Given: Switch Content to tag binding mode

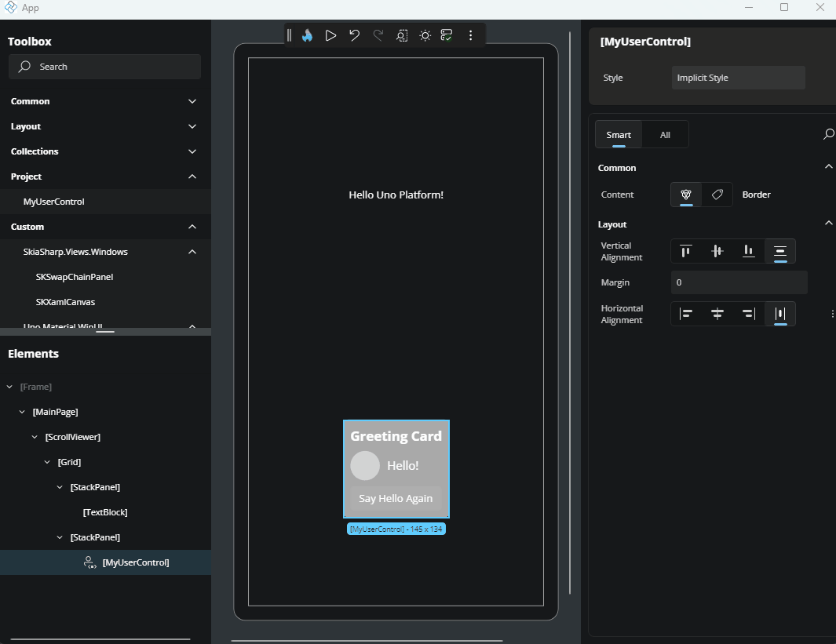Looking at the screenshot, I should [717, 194].
